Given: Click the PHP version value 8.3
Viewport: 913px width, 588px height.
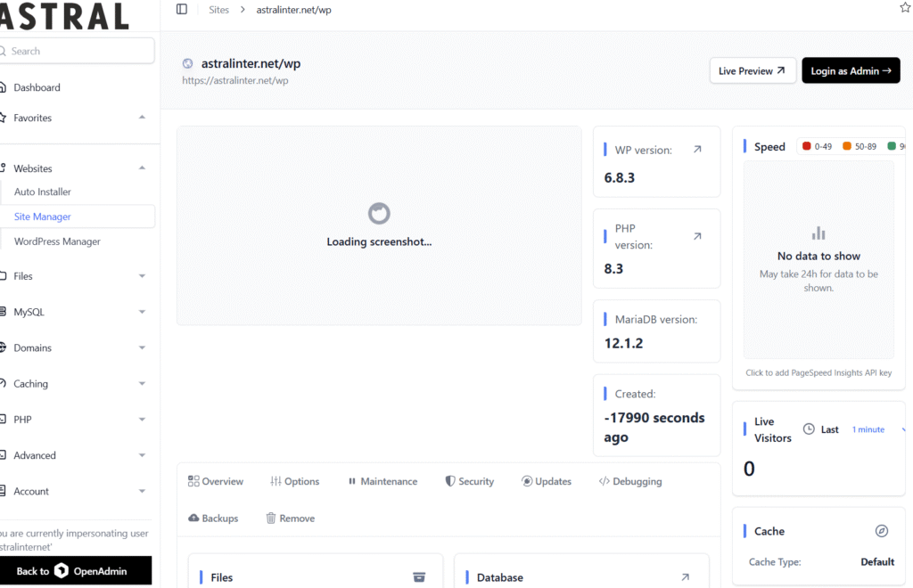Looking at the screenshot, I should [x=613, y=269].
